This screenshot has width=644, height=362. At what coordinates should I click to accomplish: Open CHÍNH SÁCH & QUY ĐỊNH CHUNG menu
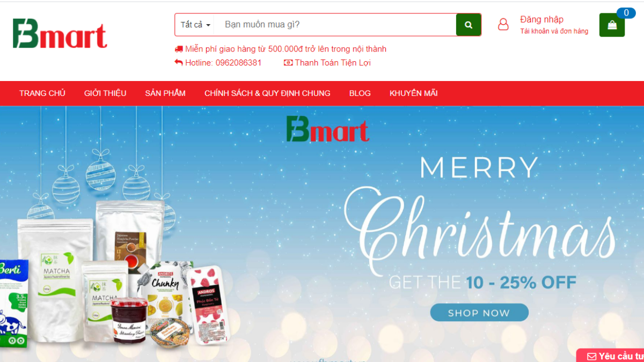coord(267,93)
